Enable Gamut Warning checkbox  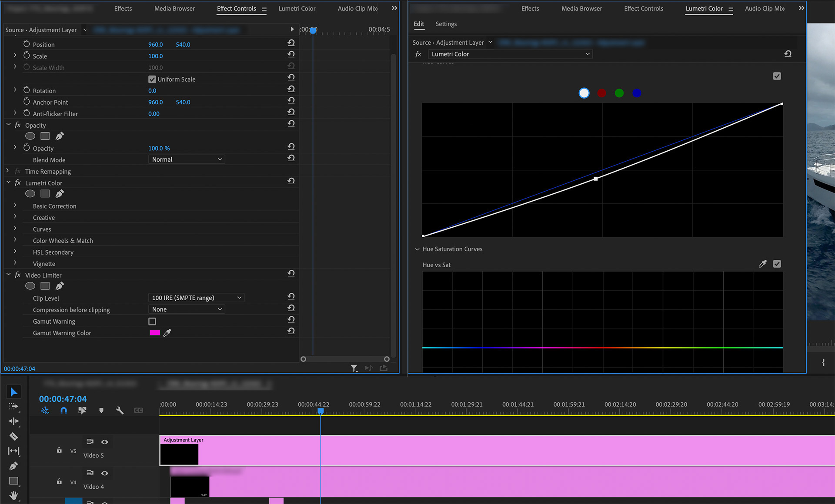(151, 321)
